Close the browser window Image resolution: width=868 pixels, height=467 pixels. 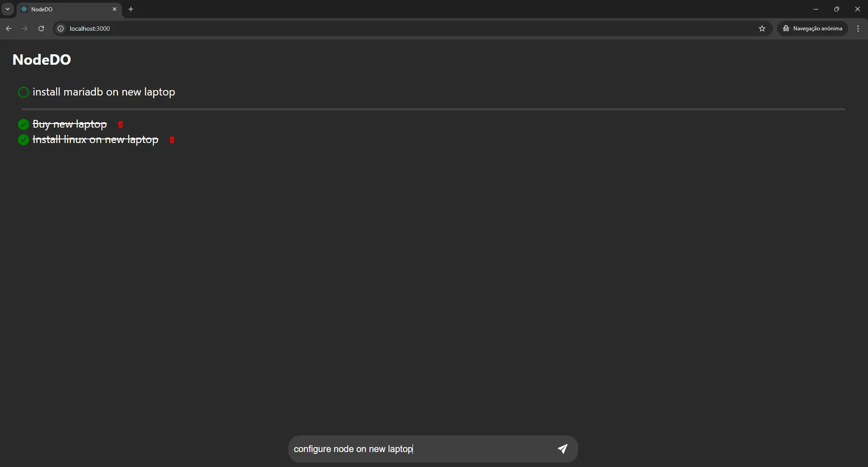(x=858, y=9)
